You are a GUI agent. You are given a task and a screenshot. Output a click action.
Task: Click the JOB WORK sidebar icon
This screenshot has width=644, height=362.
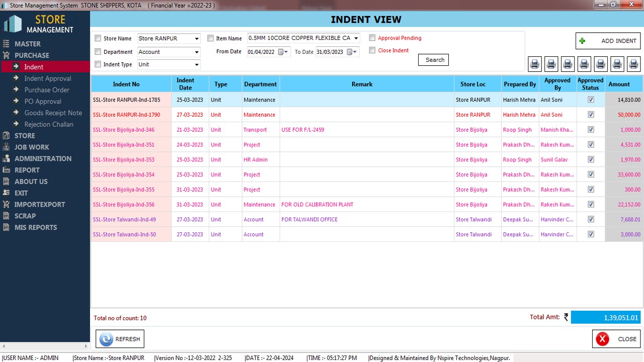pyautogui.click(x=6, y=147)
